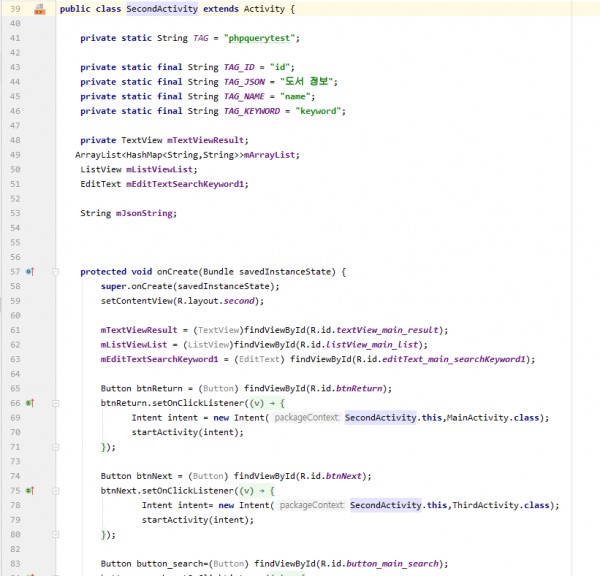Viewport: 600px width, 576px height.
Task: Click the btnReturn resource id on line 65
Action: coord(359,388)
